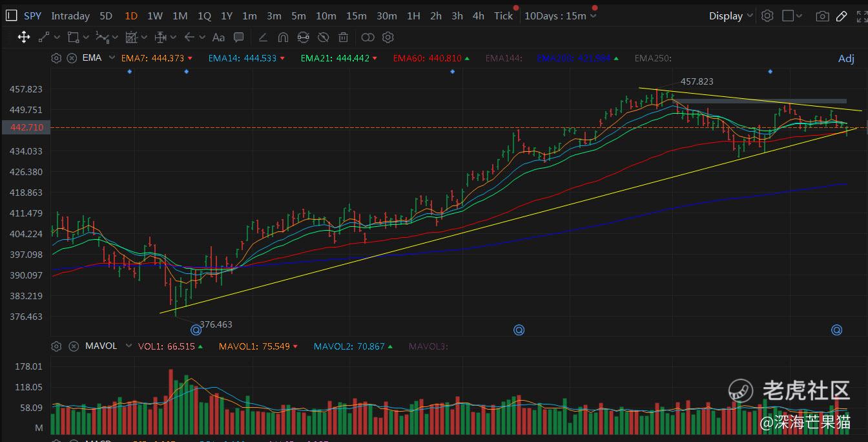This screenshot has height=442, width=868.
Task: Open chart settings gear beside Display
Action: coord(767,16)
